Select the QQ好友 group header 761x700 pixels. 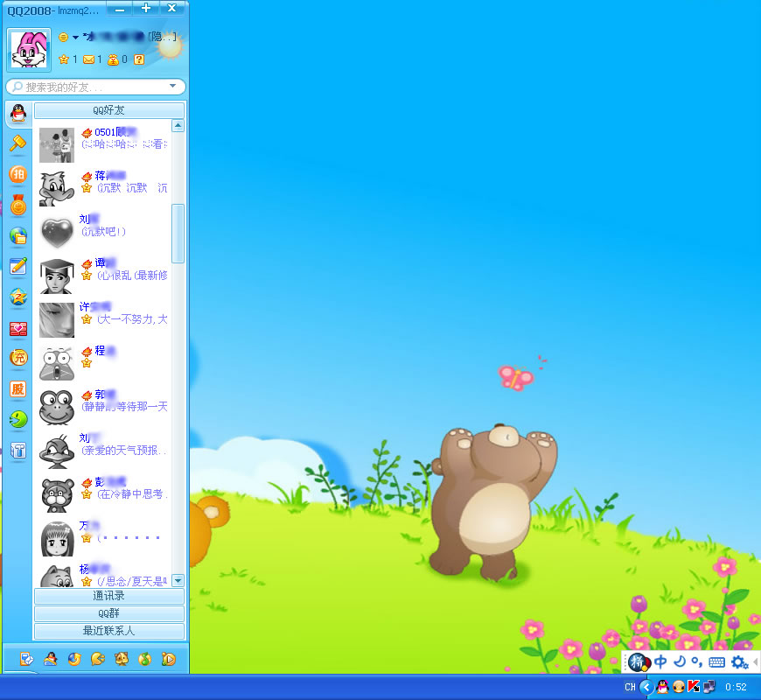pos(109,110)
